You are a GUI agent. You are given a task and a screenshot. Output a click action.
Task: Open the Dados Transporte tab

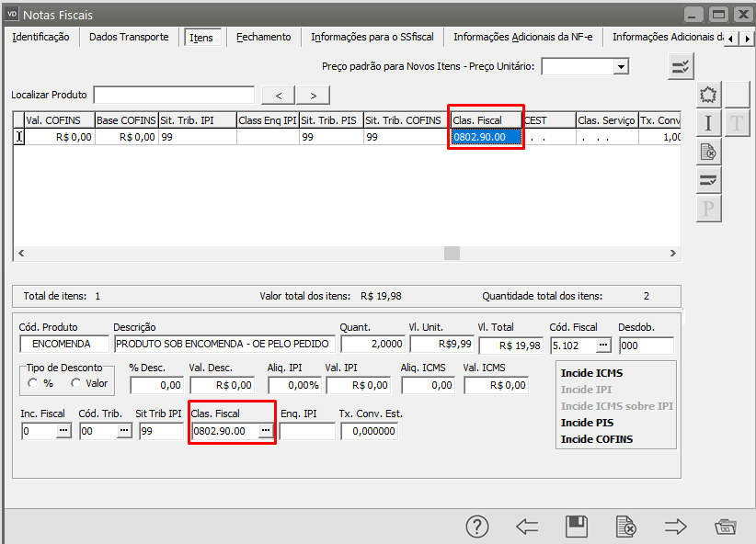point(129,37)
